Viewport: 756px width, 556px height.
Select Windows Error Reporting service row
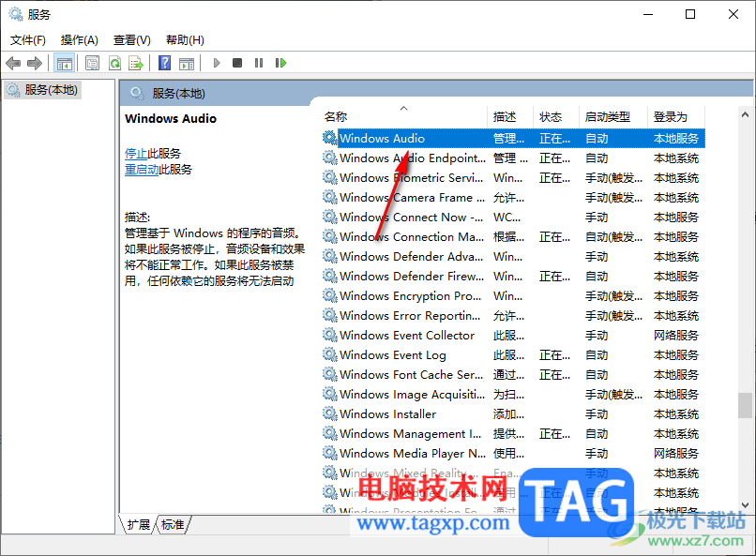coord(513,316)
